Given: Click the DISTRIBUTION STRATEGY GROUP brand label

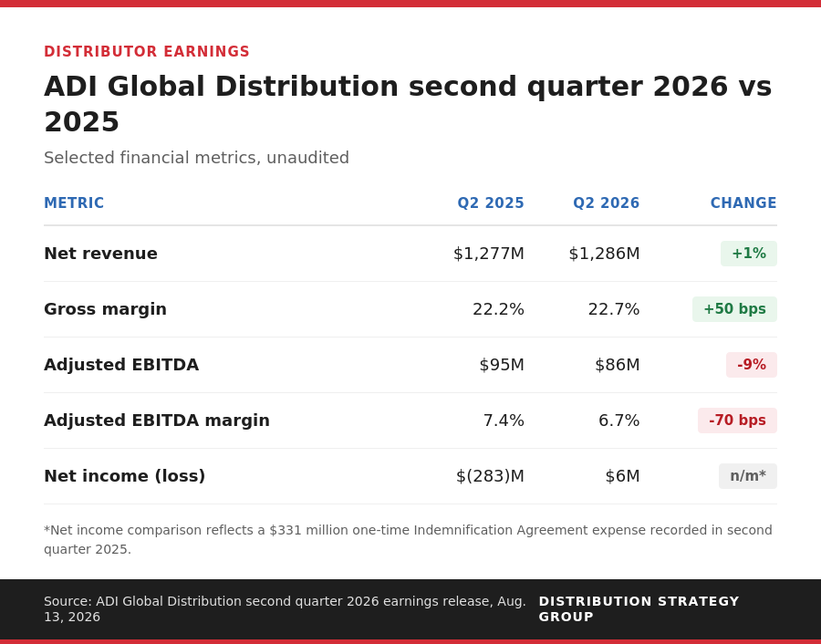Looking at the screenshot, I should point(639,609).
